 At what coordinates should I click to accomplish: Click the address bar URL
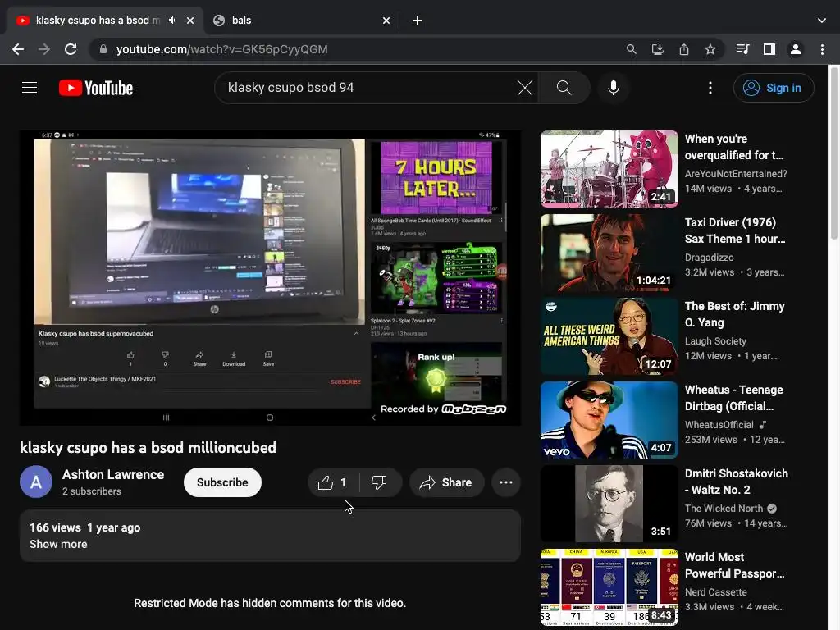[x=221, y=49]
